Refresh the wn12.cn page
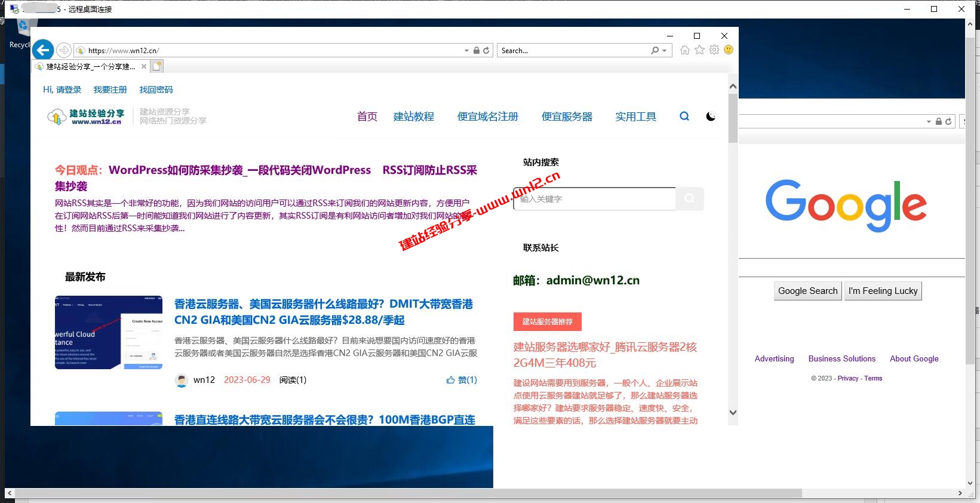 pos(486,51)
